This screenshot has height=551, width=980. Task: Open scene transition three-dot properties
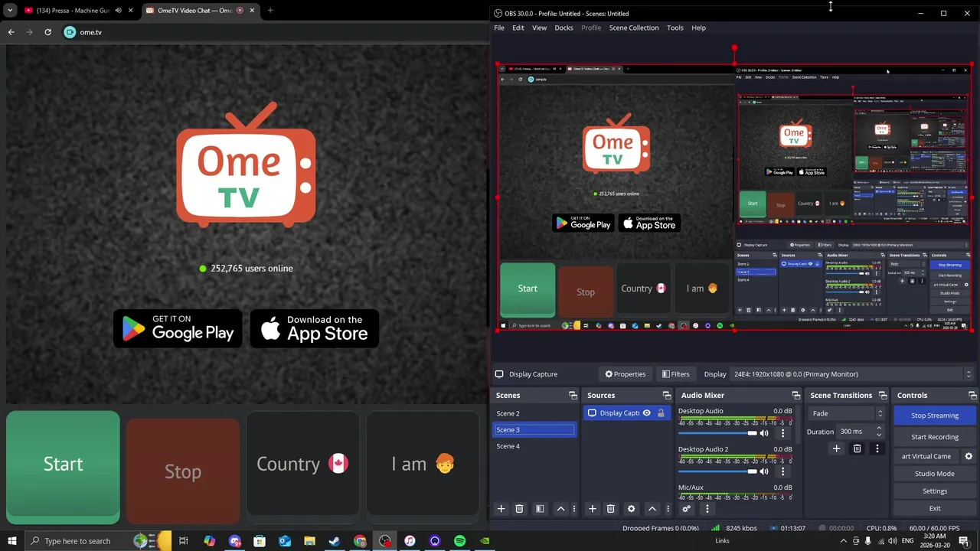pos(877,448)
